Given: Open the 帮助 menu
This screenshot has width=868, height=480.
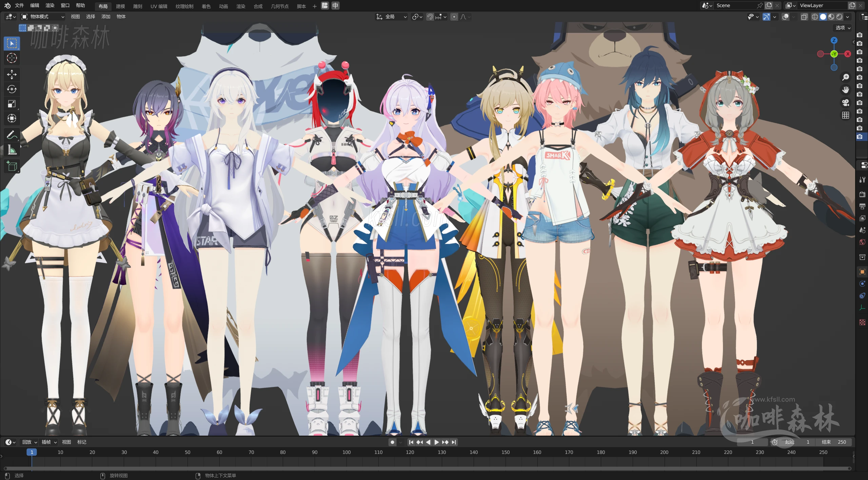Looking at the screenshot, I should tap(80, 5).
